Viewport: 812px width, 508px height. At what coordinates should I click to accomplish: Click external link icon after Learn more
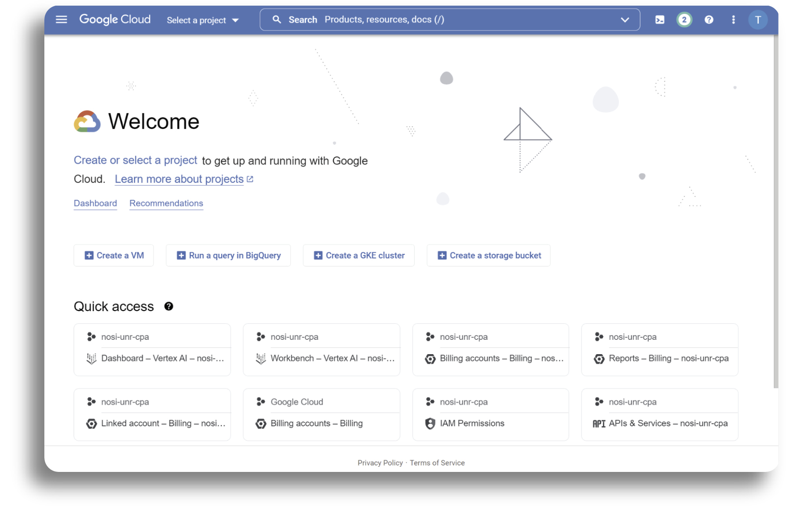pyautogui.click(x=250, y=179)
